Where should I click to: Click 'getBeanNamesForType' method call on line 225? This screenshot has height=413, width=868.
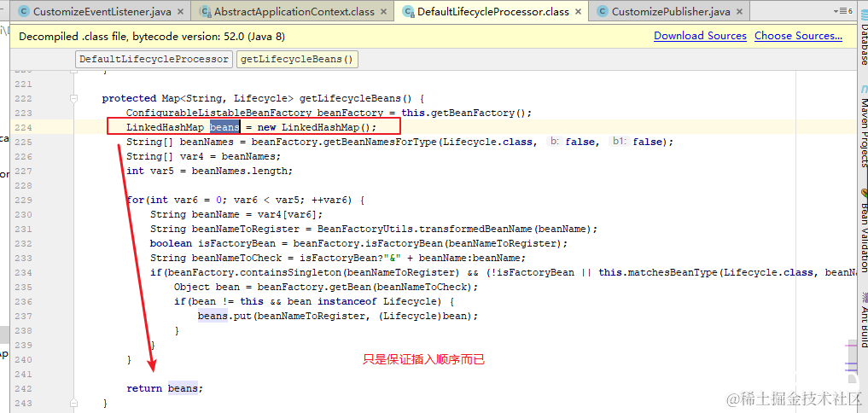pos(380,142)
